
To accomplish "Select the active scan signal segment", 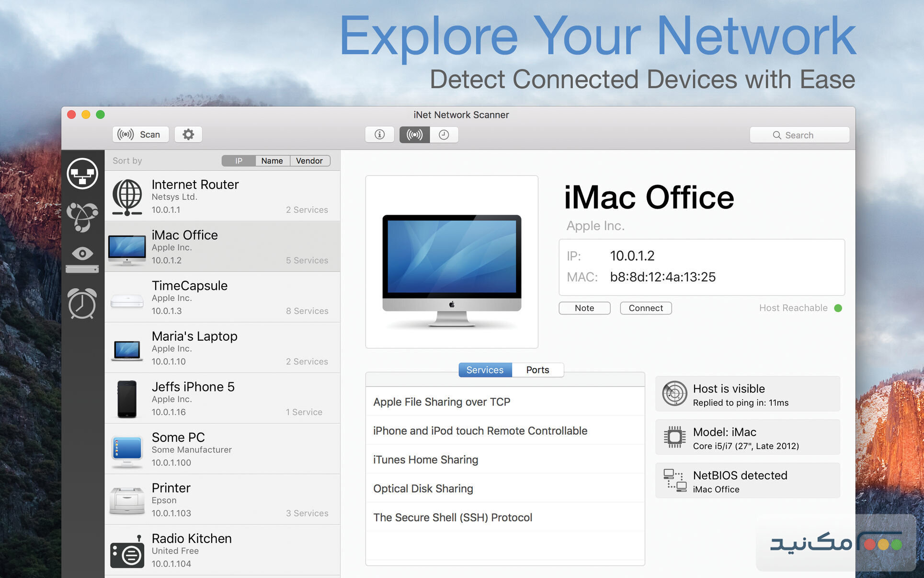I will pyautogui.click(x=413, y=135).
